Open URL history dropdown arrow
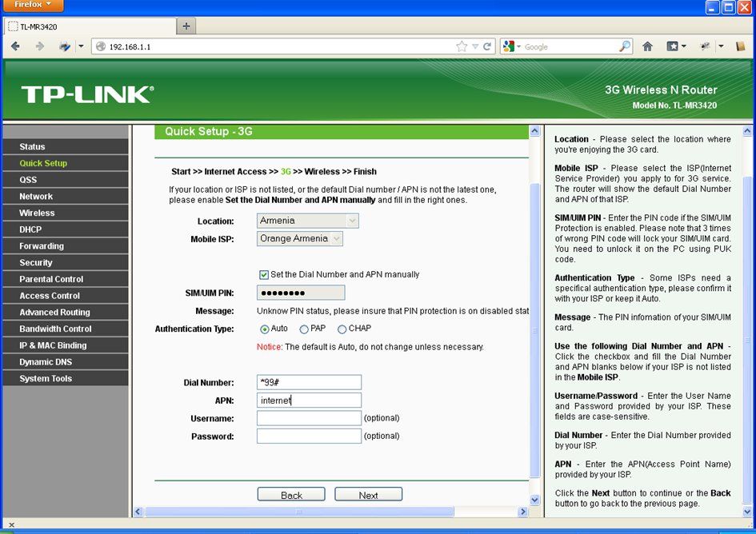The height and width of the screenshot is (534, 756). point(475,46)
